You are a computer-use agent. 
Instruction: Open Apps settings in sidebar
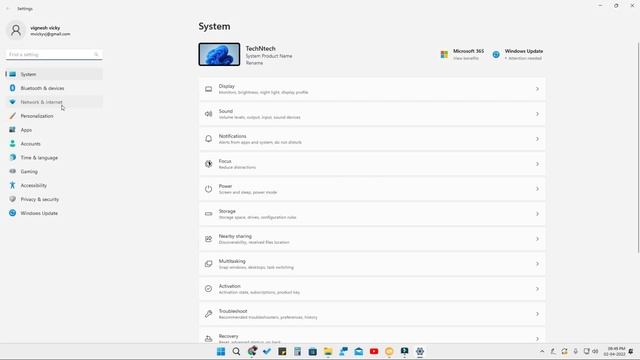coord(54,130)
